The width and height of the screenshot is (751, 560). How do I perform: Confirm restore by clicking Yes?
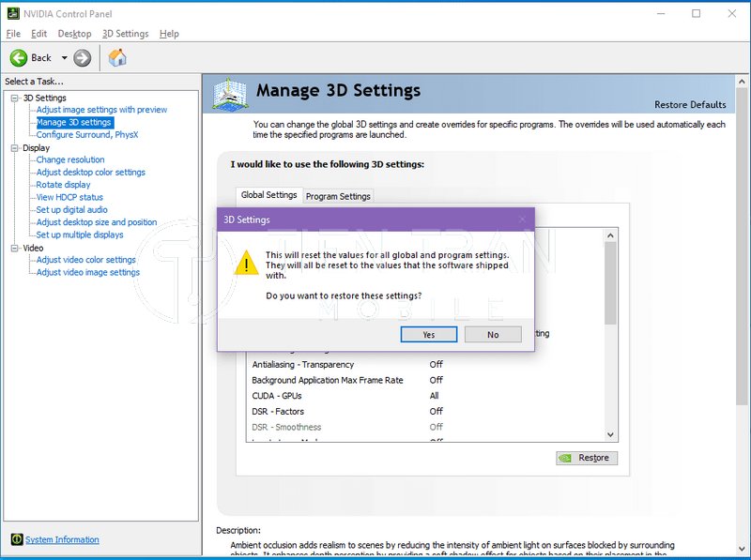[429, 335]
